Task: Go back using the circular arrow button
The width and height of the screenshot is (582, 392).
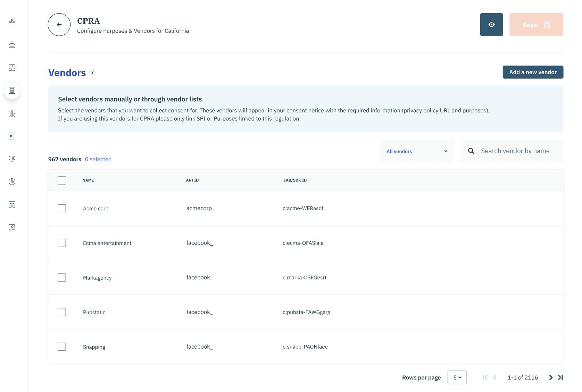Action: point(59,25)
